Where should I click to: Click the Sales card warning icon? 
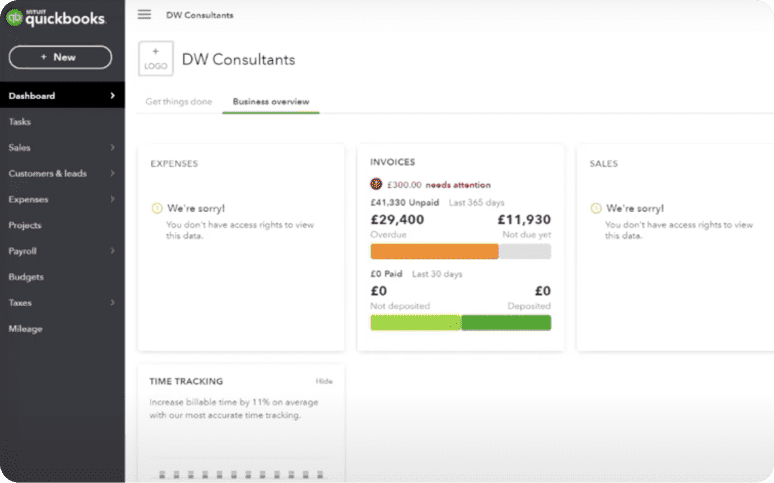(x=596, y=208)
